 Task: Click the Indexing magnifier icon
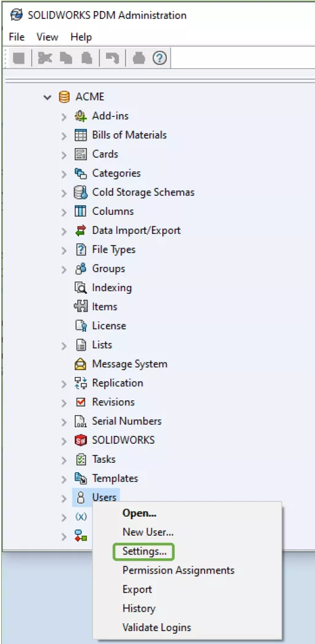(81, 288)
